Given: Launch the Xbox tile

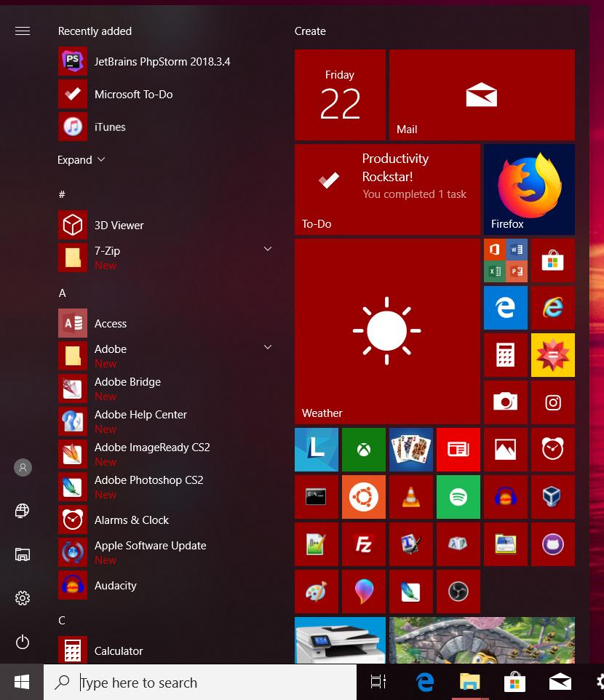Looking at the screenshot, I should (363, 450).
